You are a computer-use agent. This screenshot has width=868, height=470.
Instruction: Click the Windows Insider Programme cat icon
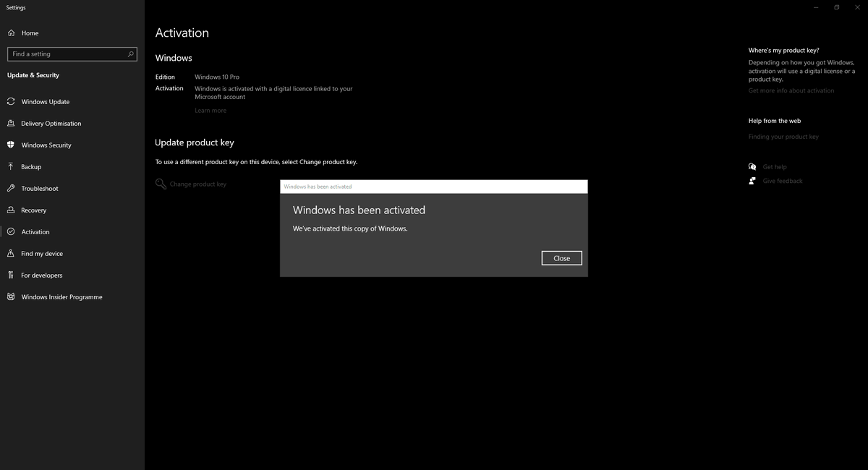(x=11, y=296)
